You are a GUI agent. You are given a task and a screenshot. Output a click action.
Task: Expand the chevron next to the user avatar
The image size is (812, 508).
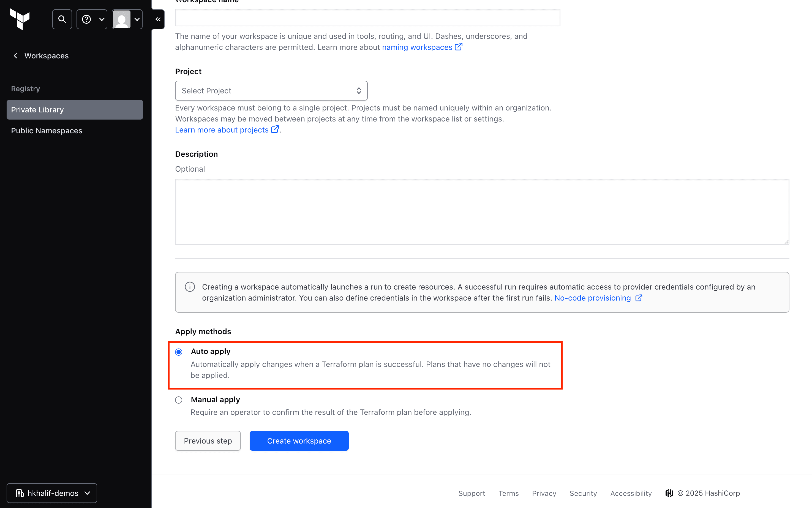137,19
